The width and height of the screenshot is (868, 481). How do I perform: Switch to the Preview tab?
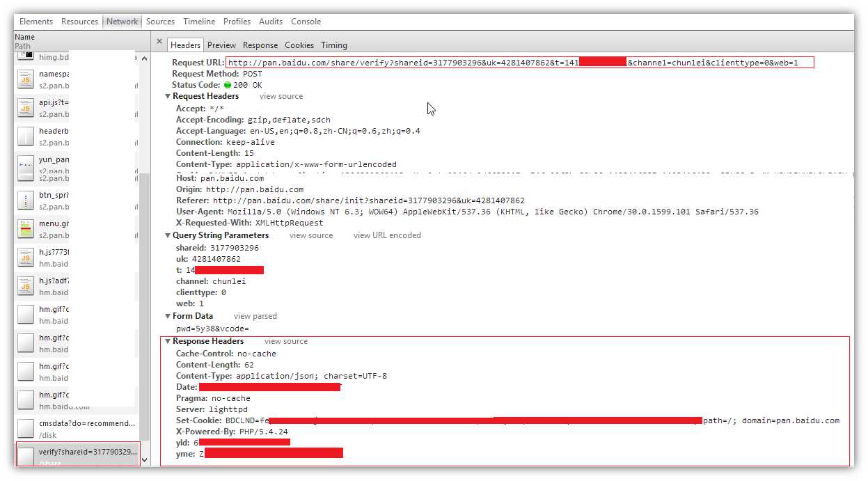point(221,45)
